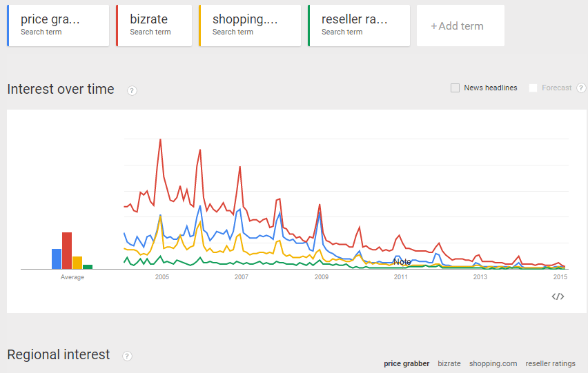This screenshot has width=588, height=373.
Task: Select the reseller ratings search term card
Action: [x=359, y=26]
